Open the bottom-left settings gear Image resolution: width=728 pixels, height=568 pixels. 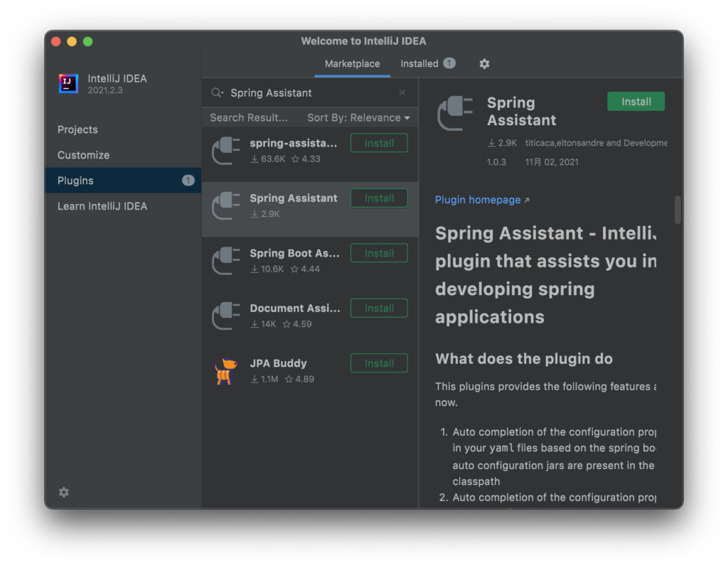coord(64,492)
